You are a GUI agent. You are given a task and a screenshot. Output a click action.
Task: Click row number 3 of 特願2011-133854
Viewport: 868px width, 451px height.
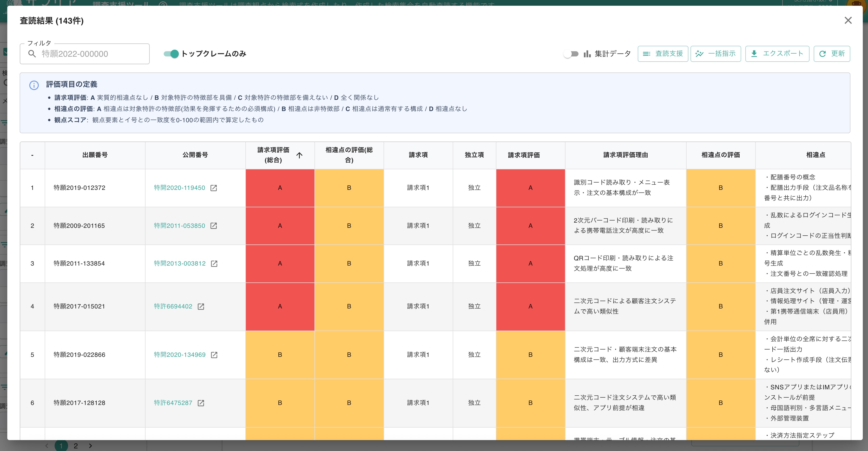tap(32, 263)
